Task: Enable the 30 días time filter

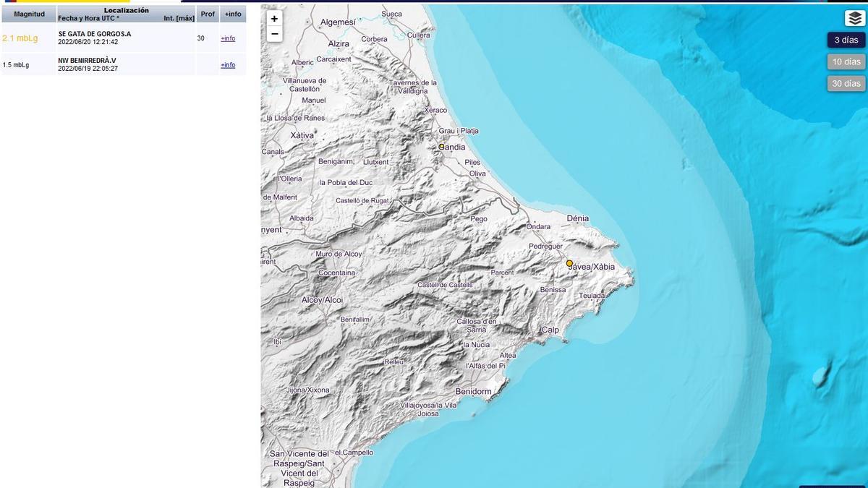Action: (x=846, y=83)
